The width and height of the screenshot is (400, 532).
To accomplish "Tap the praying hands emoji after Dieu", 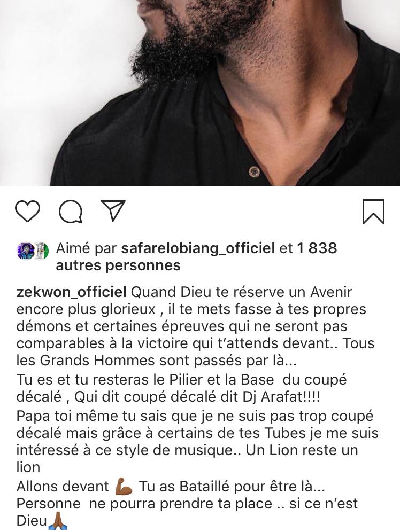I will tap(57, 521).
